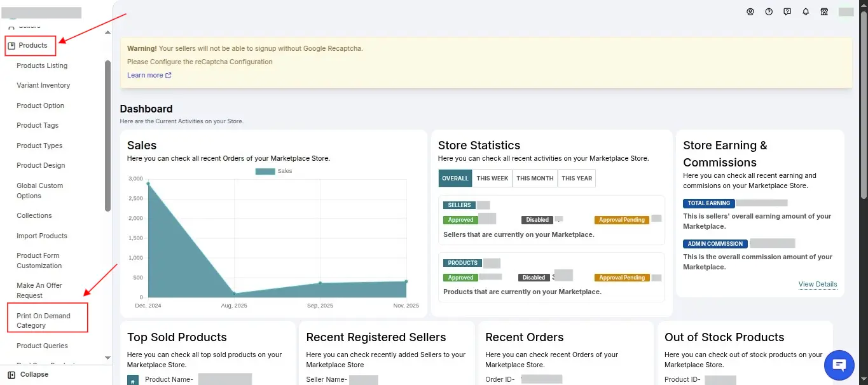Click Recent Registered Sellers heading
The width and height of the screenshot is (868, 385).
point(376,337)
